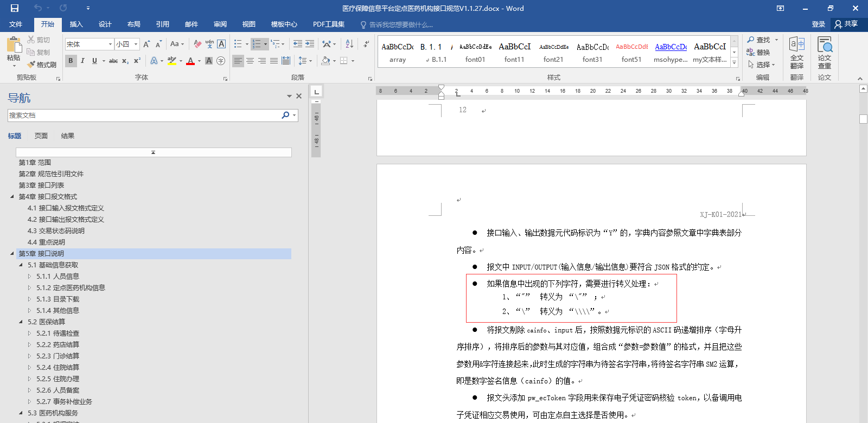
Task: Click the Save icon in title bar
Action: [15, 8]
